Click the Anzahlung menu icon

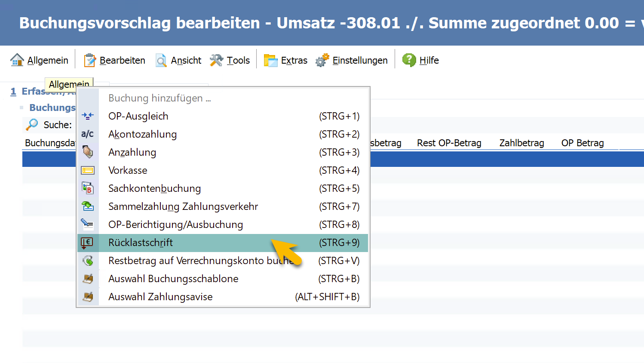(88, 152)
